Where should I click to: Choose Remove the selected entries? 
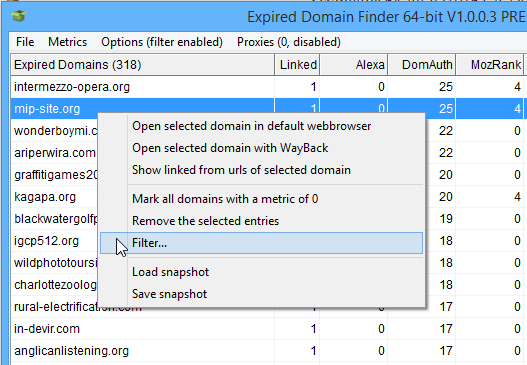[x=261, y=221]
